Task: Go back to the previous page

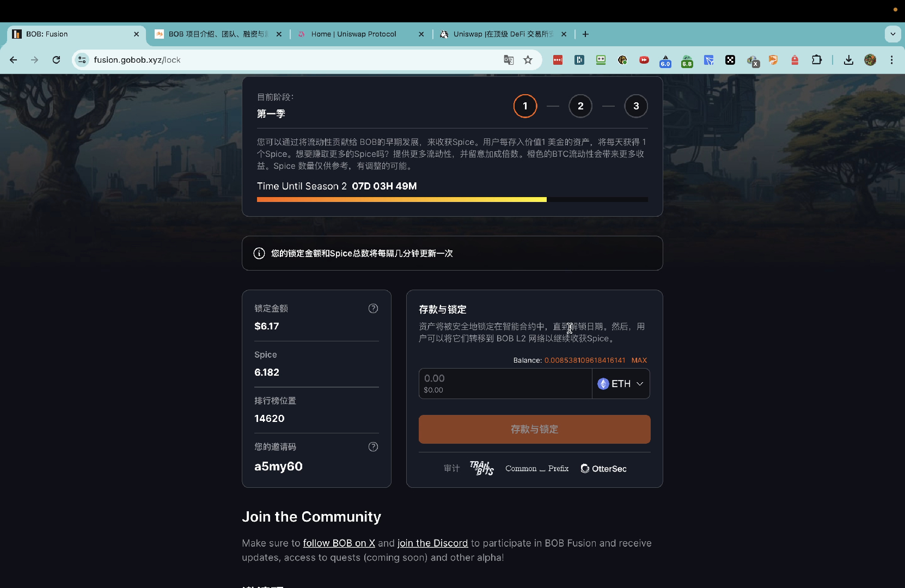Action: coord(14,60)
